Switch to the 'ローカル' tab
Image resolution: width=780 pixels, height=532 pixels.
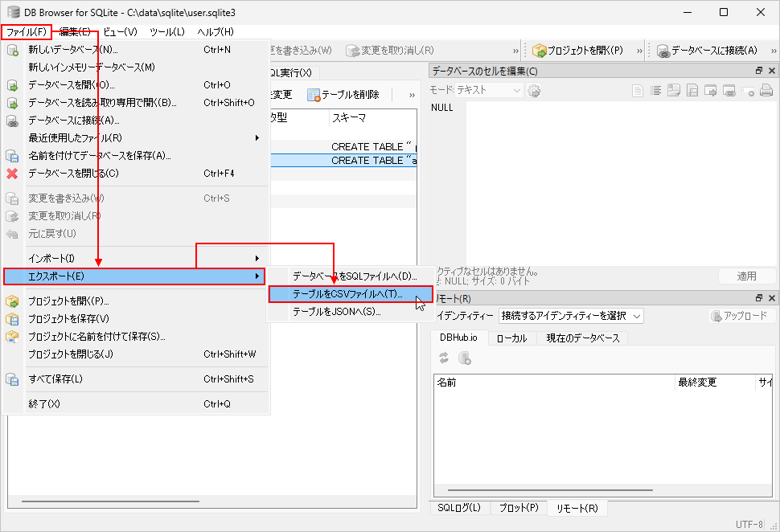click(511, 338)
